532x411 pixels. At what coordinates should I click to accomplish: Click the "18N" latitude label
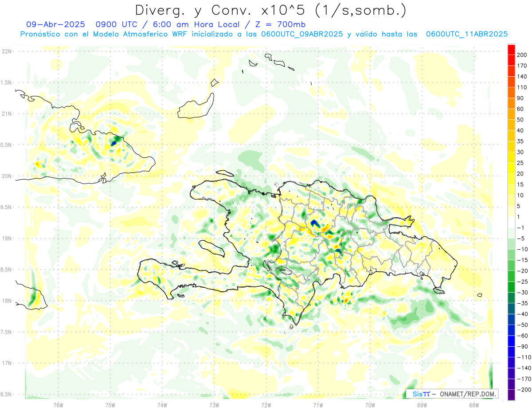7,301
